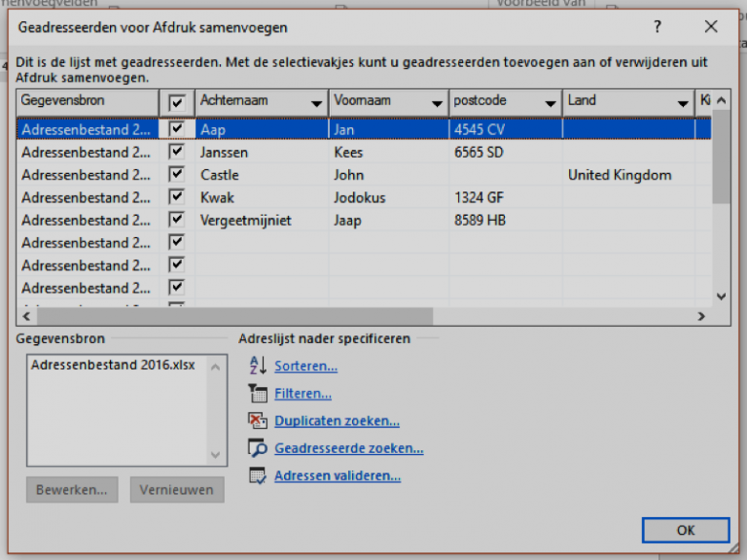This screenshot has height=560, width=747.
Task: Open the Sorteren... link
Action: 305,367
